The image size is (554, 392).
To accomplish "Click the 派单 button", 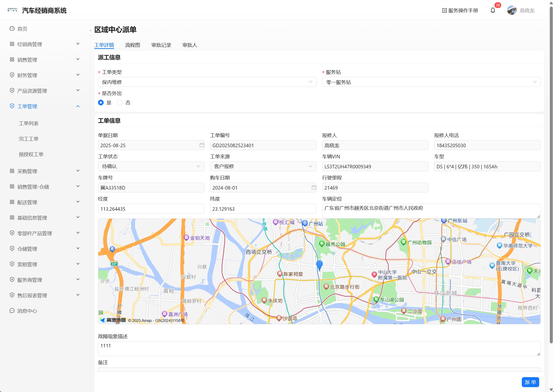I will click(x=530, y=382).
